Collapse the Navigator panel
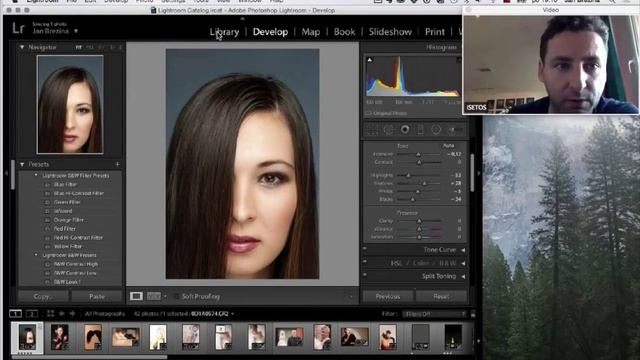The image size is (640, 360). (22, 47)
